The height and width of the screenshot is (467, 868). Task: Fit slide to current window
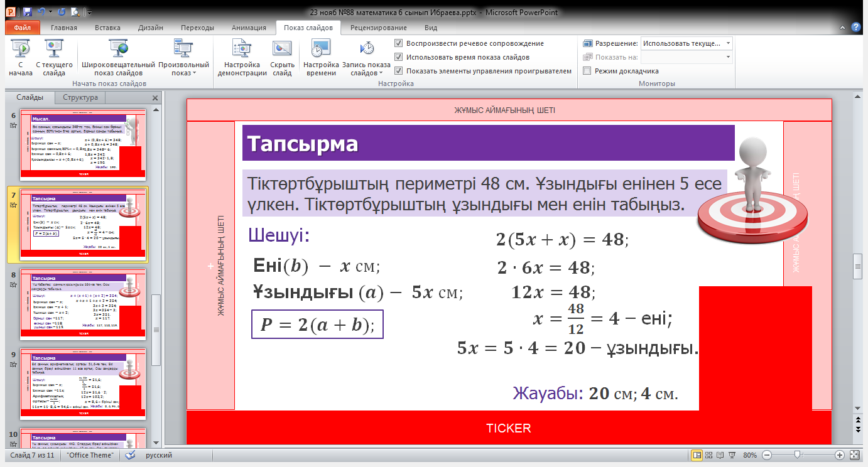854,455
